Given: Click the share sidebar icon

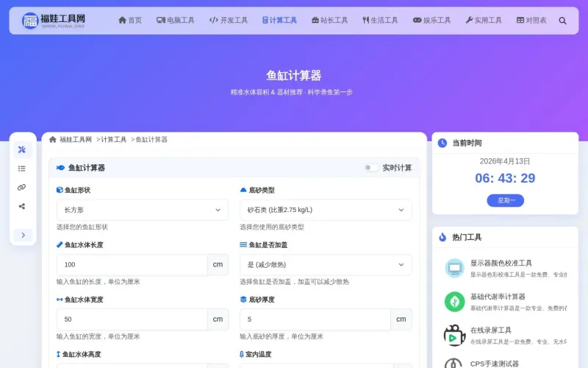Looking at the screenshot, I should [22, 206].
